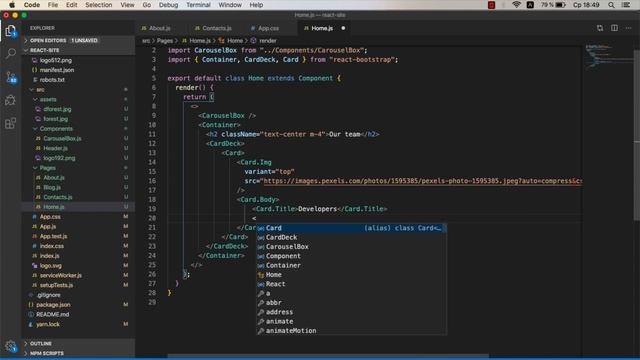
Task: Open Header.js in explorer
Action: click(56, 148)
